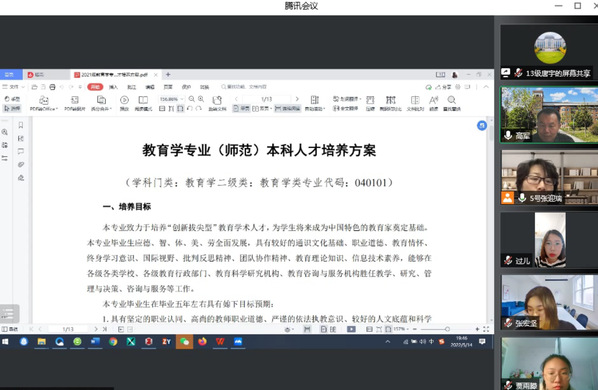598x390 pixels.
Task: Click the share button in WPS
Action: [444, 87]
